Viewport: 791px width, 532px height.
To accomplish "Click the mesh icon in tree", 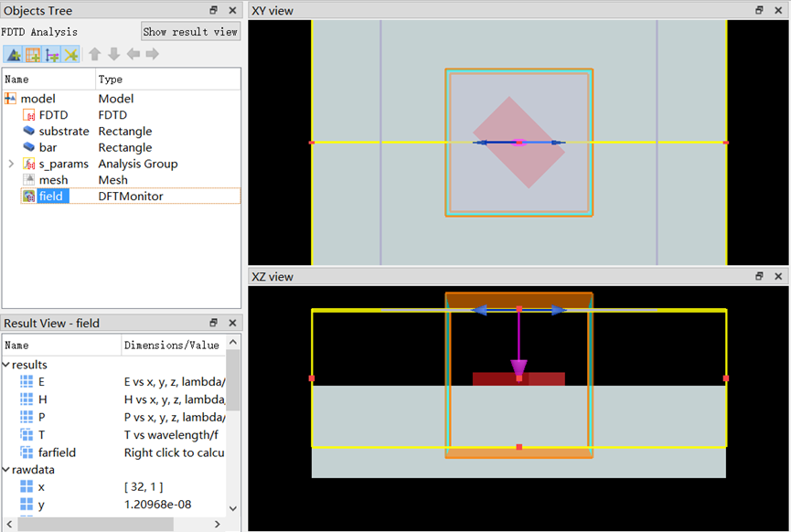I will pyautogui.click(x=28, y=180).
